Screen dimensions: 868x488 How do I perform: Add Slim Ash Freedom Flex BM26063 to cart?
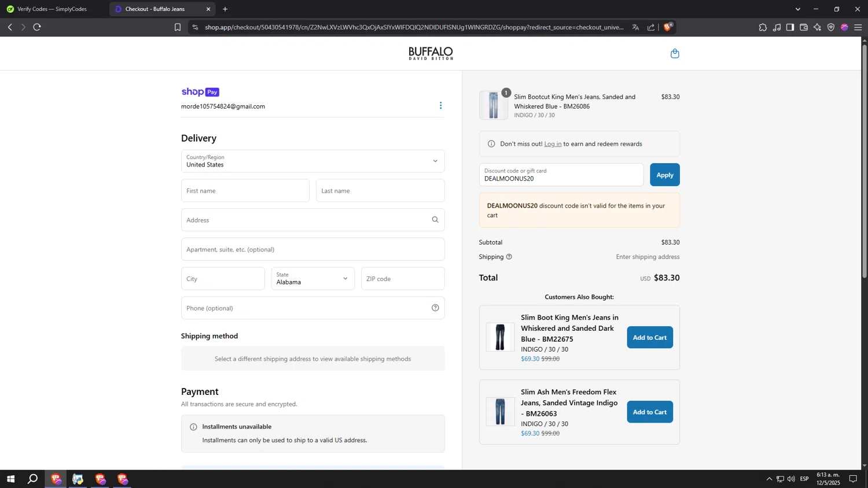[650, 412]
